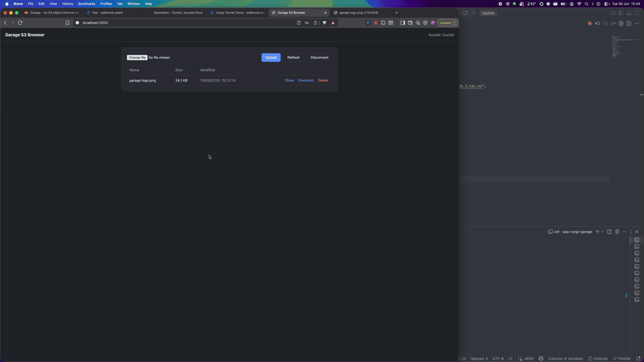Kill the terminal with the trash icon
Image resolution: width=644 pixels, height=362 pixels.
[x=617, y=232]
